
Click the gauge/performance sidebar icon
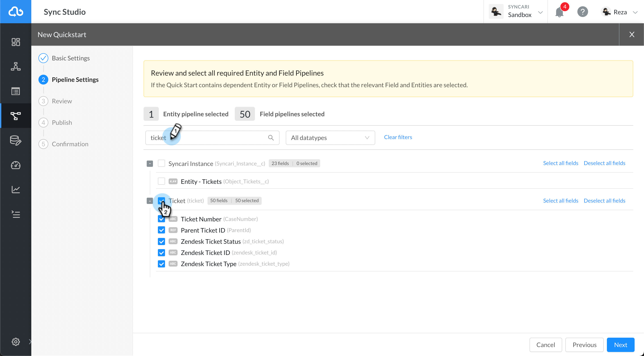(x=16, y=165)
